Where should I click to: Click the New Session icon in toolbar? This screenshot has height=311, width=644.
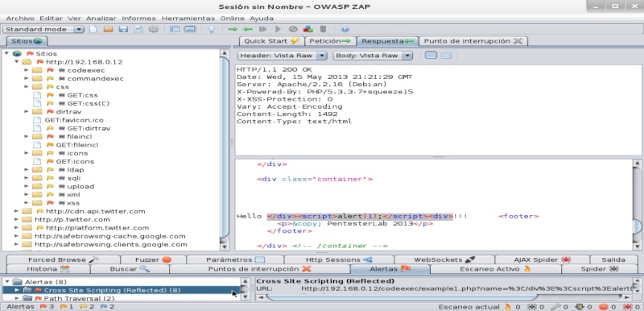(93, 29)
